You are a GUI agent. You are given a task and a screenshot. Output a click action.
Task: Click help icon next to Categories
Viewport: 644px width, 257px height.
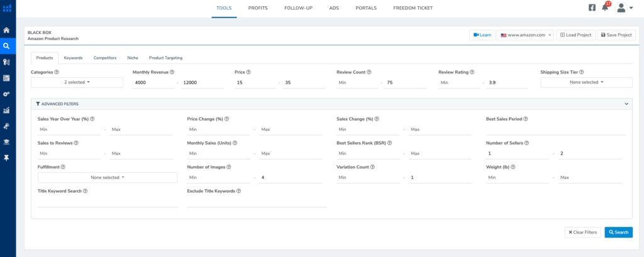pos(56,72)
